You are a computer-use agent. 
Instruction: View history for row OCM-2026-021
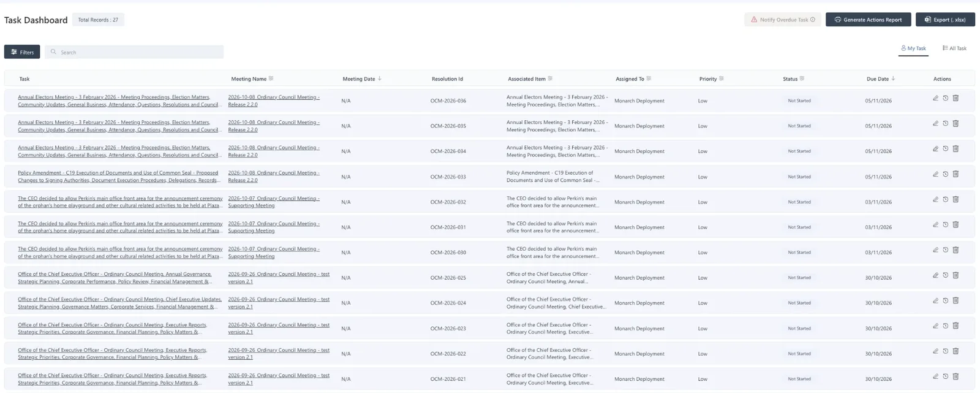[x=945, y=376]
